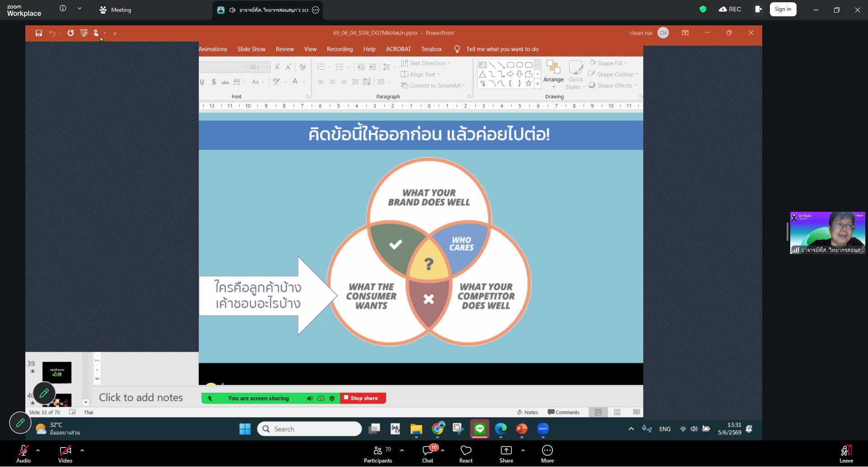Open Paragraph dialog launcher
This screenshot has height=467, width=868.
[469, 97]
